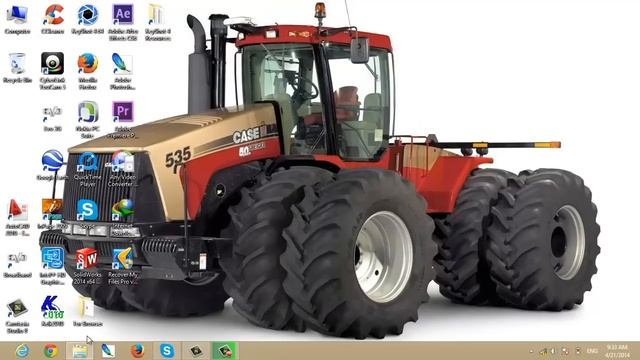Viewport: 640px width, 360px height.
Task: Open the Camtasia Studio 8 desktop shortcut
Action: 18,316
